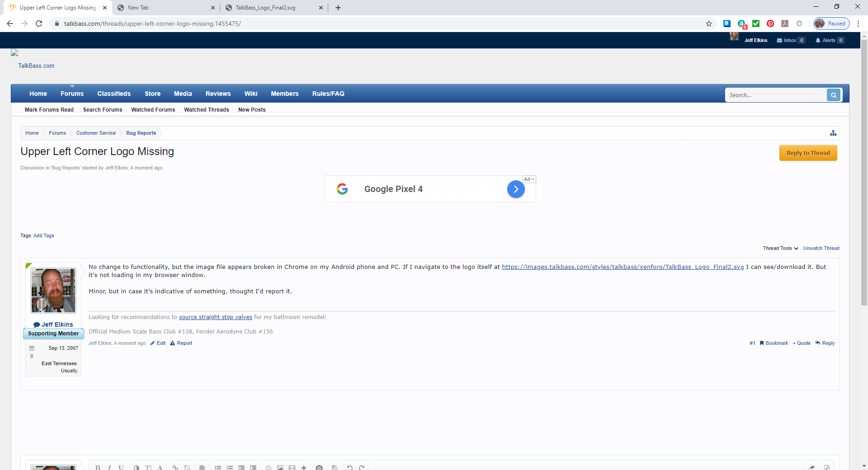Viewport: 868px width, 470px height.
Task: Click the Add Tags link
Action: pos(44,235)
